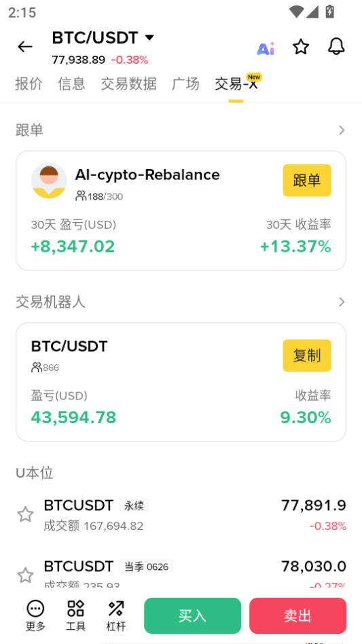Screen dimensions: 362x644
Task: Open the BTC/USDT pair dropdown arrow
Action: click(x=149, y=38)
